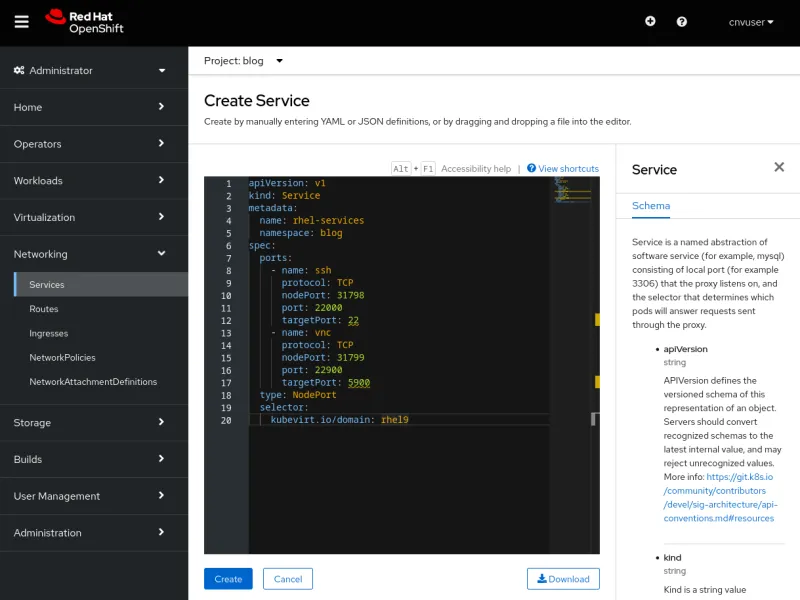Image resolution: width=800 pixels, height=600 pixels.
Task: Collapse the Networking section
Action: (x=95, y=253)
